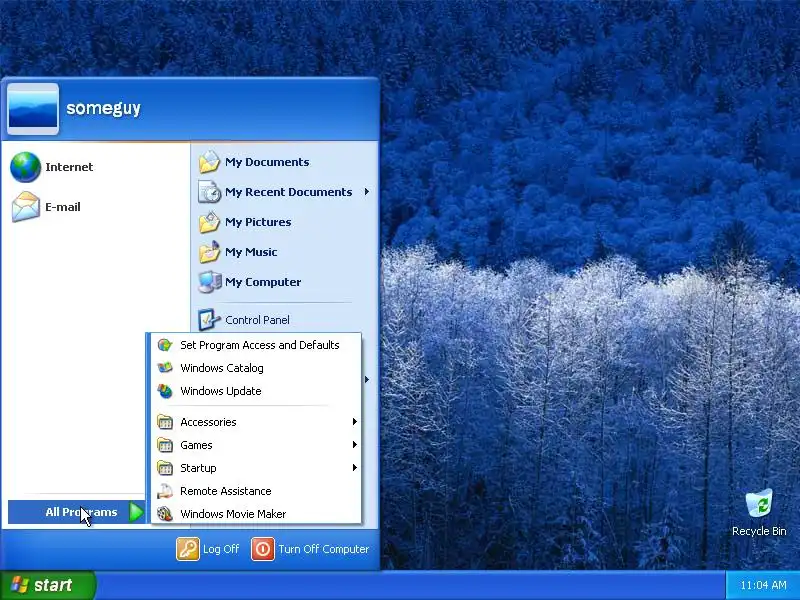Open the Games program group
Image resolution: width=800 pixels, height=600 pixels.
256,445
